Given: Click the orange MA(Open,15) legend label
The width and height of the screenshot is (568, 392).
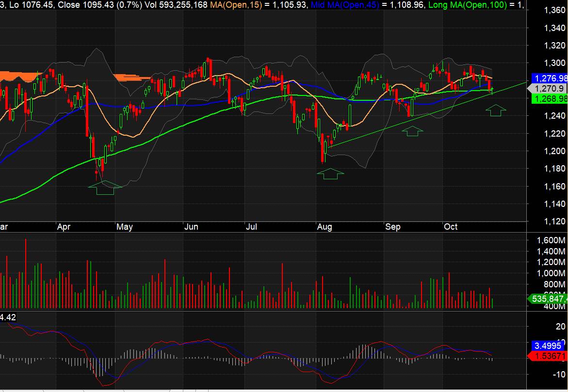Looking at the screenshot, I should pos(236,5).
